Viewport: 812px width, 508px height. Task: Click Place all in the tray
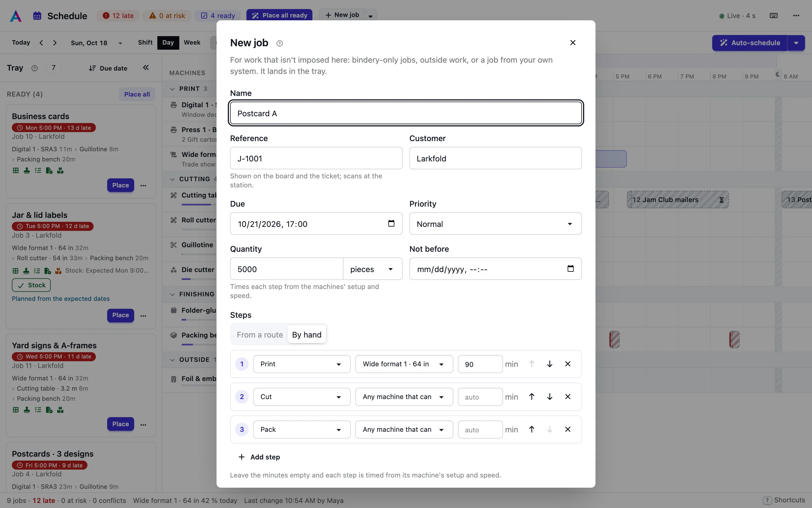137,95
